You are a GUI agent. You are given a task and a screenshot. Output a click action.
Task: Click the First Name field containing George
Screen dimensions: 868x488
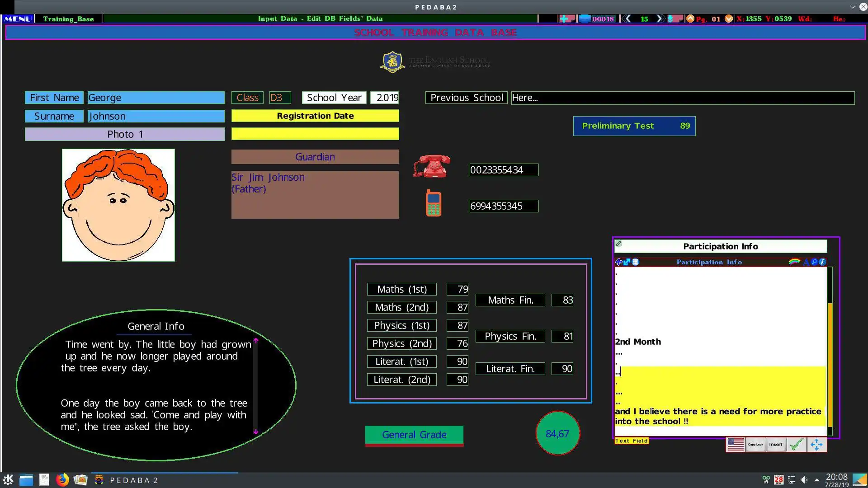pyautogui.click(x=156, y=98)
